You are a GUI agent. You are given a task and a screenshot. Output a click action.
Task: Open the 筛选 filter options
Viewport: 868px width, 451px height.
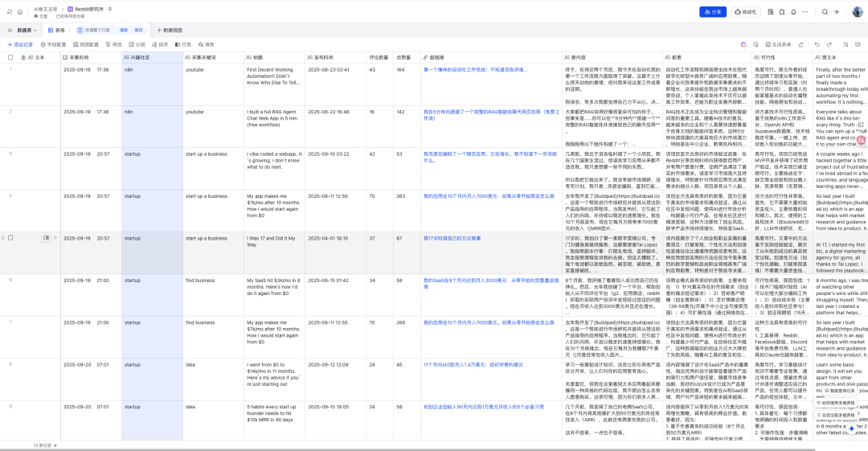[113, 44]
